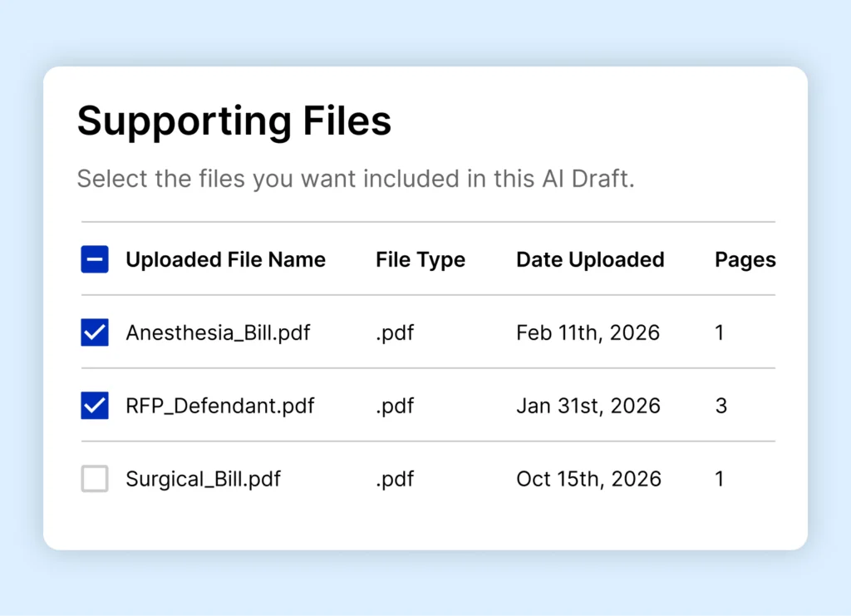Click the File Type column header
Viewport: 851px width, 616px height.
[420, 260]
